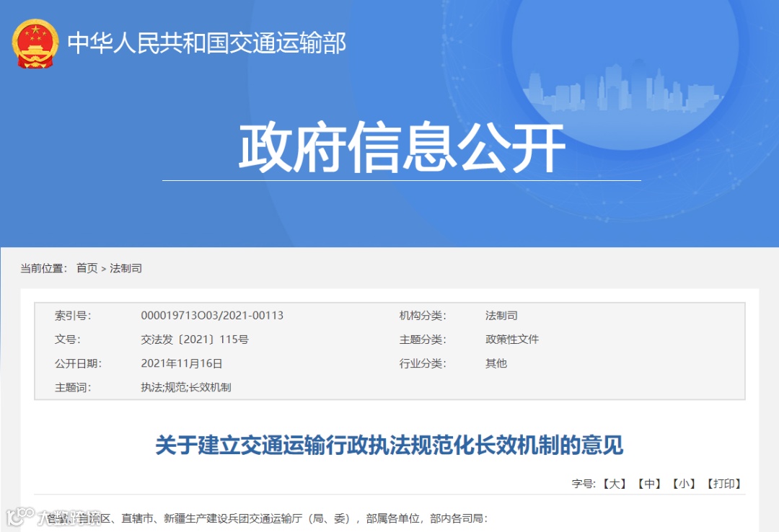
Task: Select the date 2021年11月16日
Action: point(181,363)
